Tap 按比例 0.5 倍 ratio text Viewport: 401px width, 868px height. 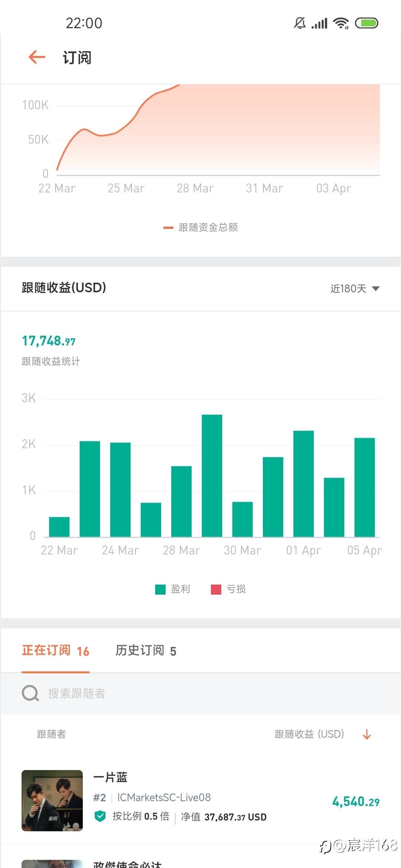tap(141, 816)
